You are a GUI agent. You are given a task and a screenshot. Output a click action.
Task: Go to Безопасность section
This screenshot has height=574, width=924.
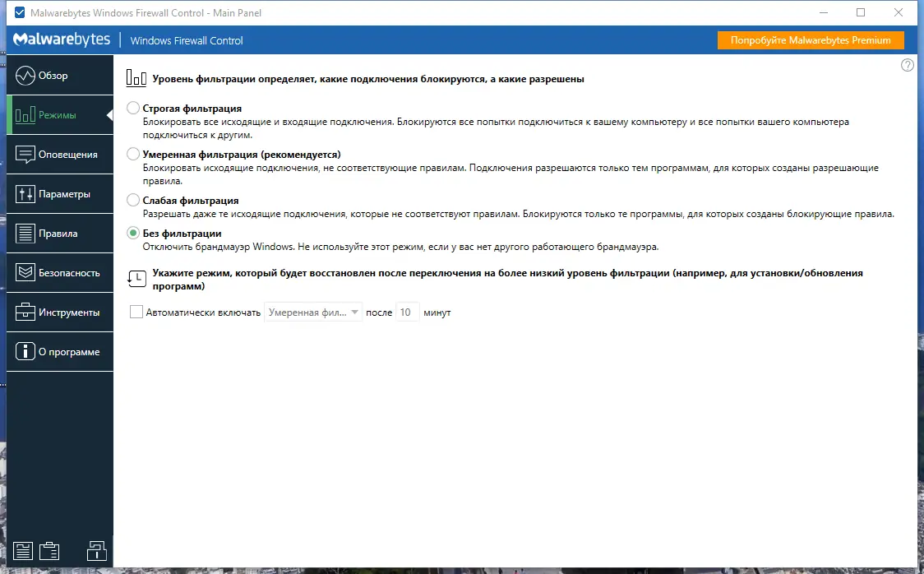click(60, 273)
